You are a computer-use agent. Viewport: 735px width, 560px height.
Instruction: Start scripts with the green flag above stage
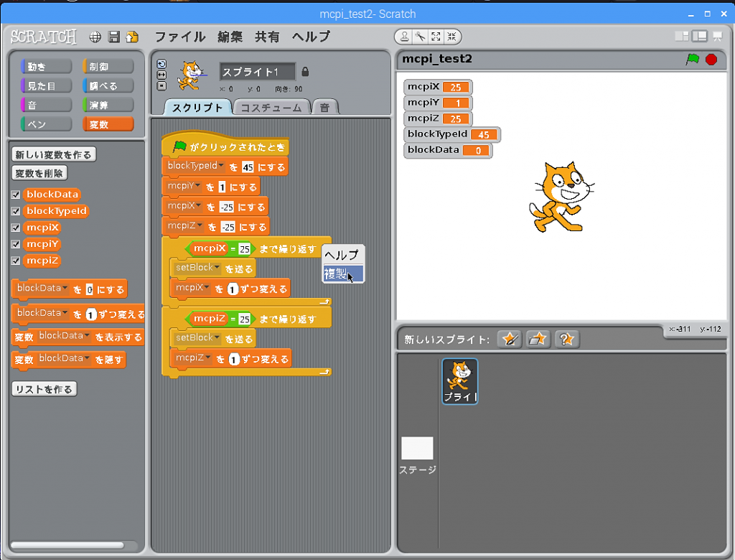coord(693,60)
